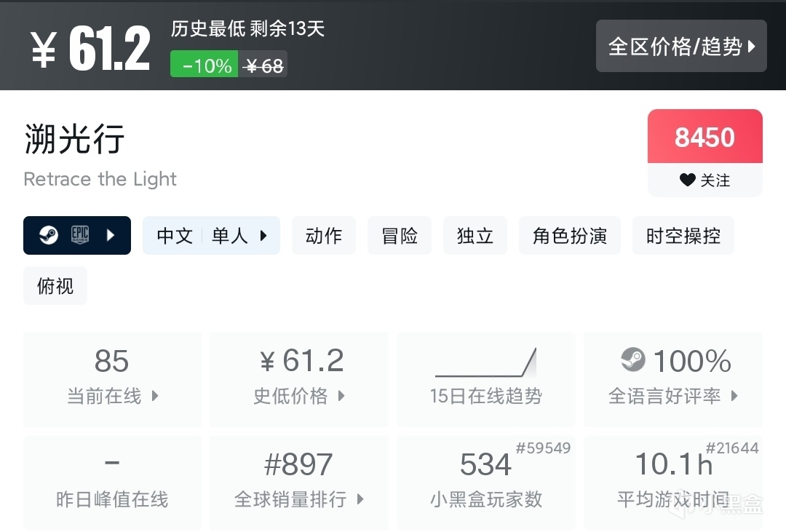Image resolution: width=786 pixels, height=532 pixels.
Task: Click the green -10% discount badge
Action: [204, 65]
